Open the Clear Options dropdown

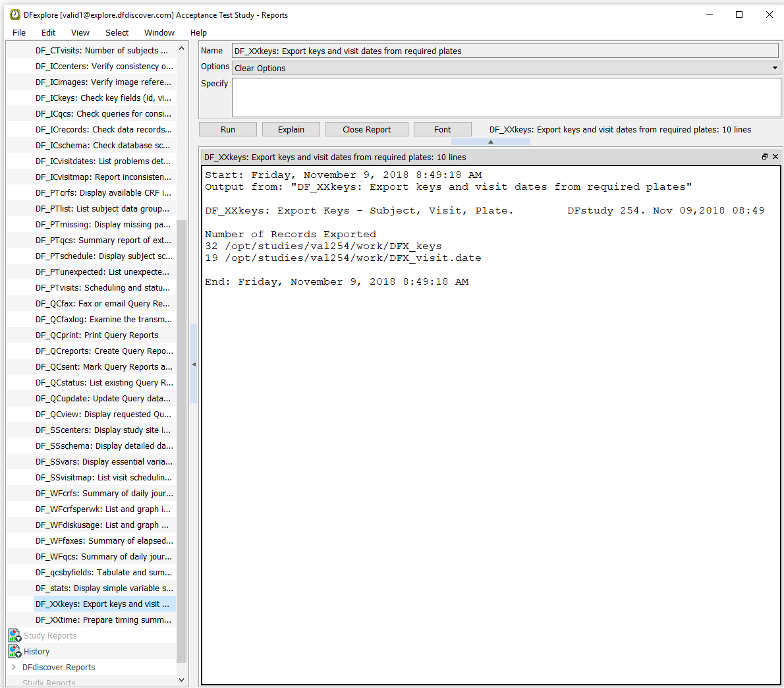[x=775, y=68]
